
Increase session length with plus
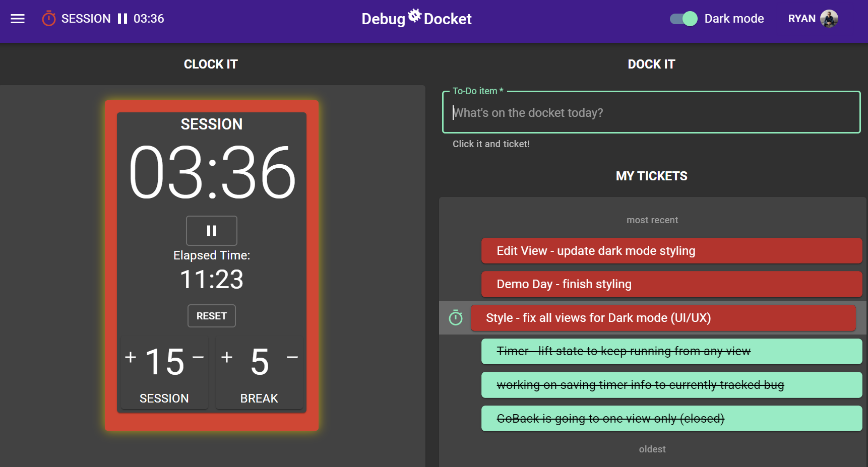click(x=131, y=357)
